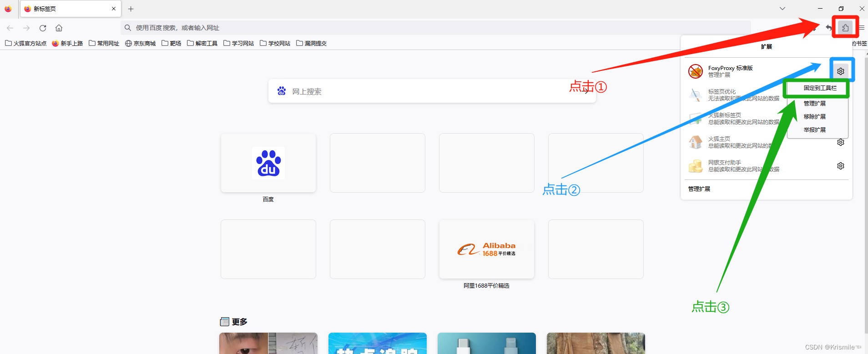Open a new tab with the plus button
The height and width of the screenshot is (354, 868).
(131, 9)
